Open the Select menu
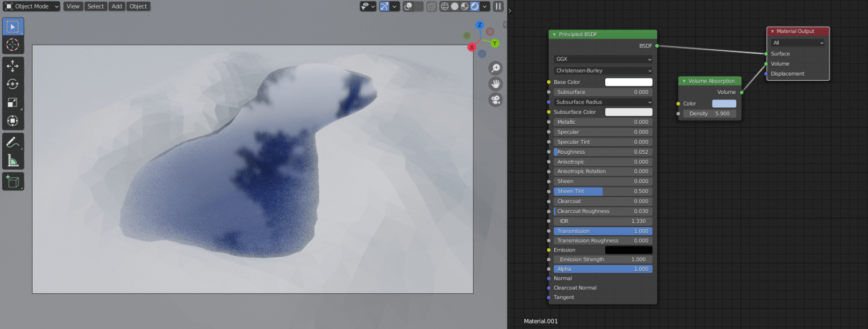 point(96,6)
